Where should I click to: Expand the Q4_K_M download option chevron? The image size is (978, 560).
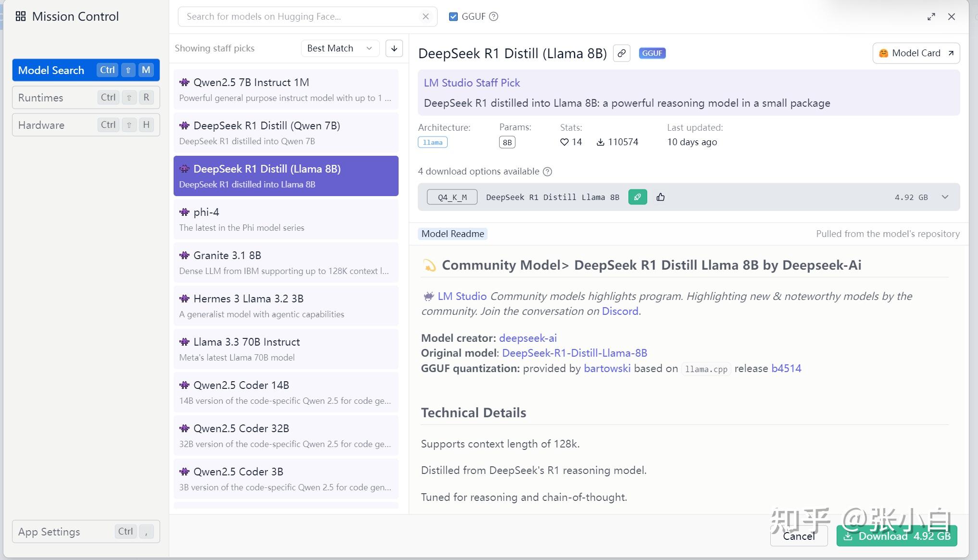pos(944,197)
